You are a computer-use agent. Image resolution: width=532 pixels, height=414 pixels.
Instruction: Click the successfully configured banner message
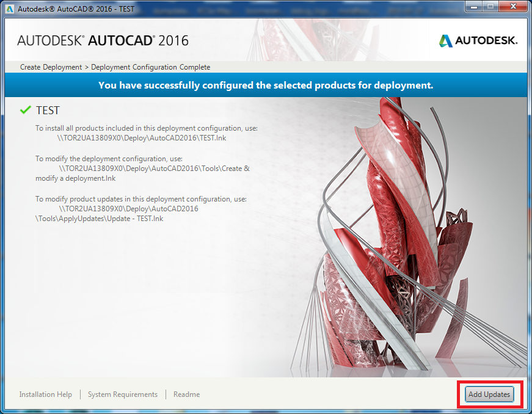[x=266, y=85]
